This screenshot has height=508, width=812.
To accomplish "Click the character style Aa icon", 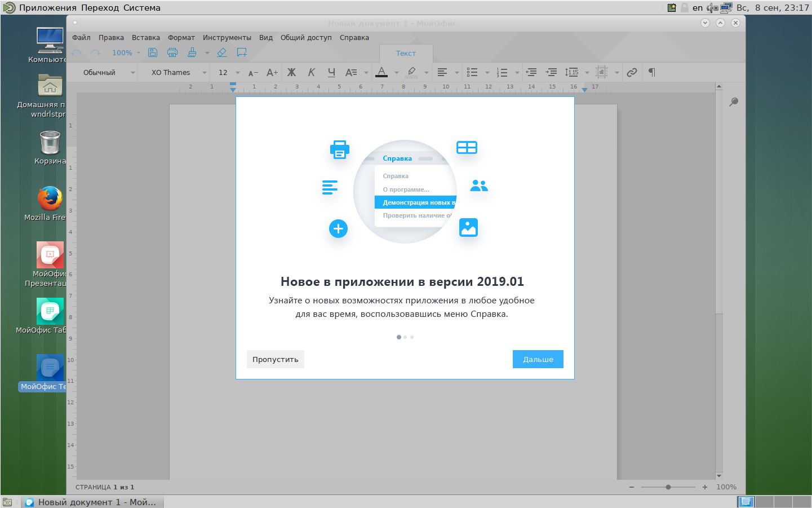I will pyautogui.click(x=351, y=72).
